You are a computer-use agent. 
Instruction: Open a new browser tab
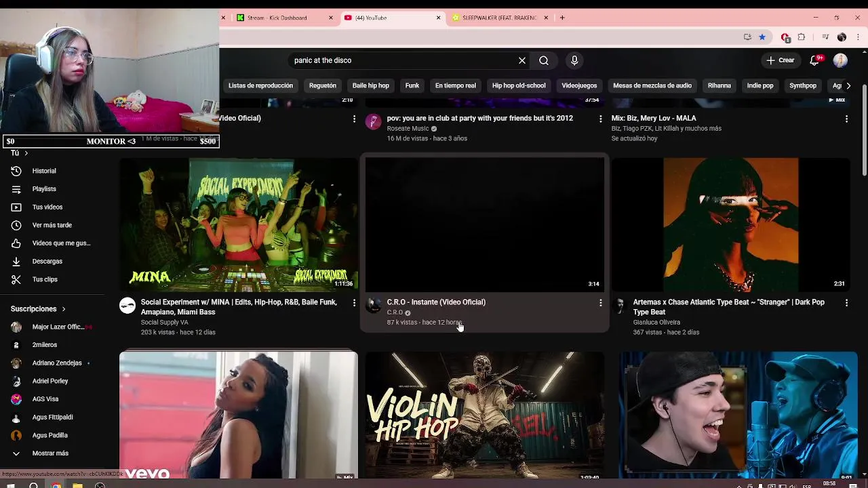(x=562, y=18)
